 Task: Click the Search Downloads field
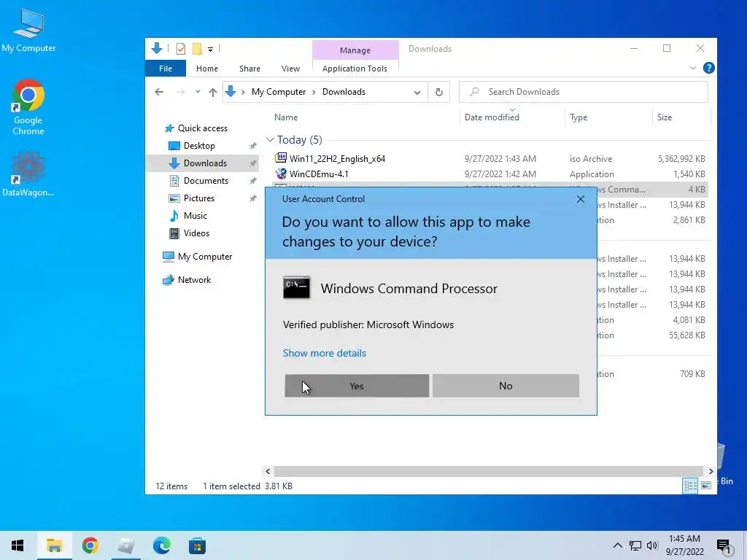(583, 92)
